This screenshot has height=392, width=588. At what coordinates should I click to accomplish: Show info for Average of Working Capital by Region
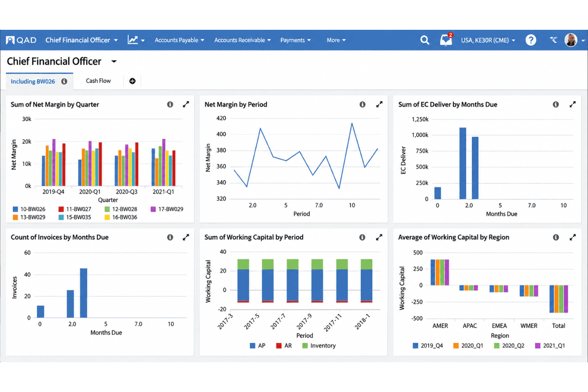[556, 237]
